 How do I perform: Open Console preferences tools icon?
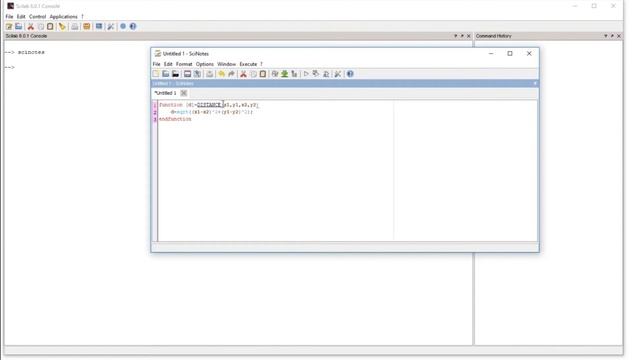[x=111, y=27]
